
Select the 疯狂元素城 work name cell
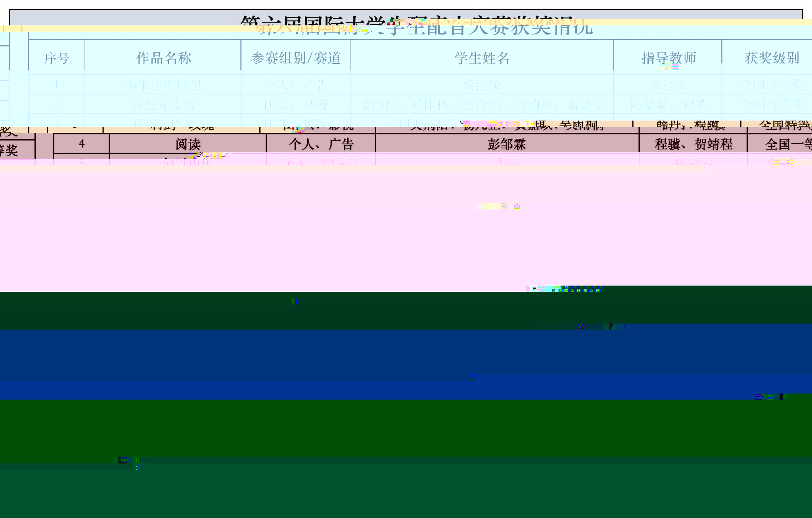tap(163, 105)
